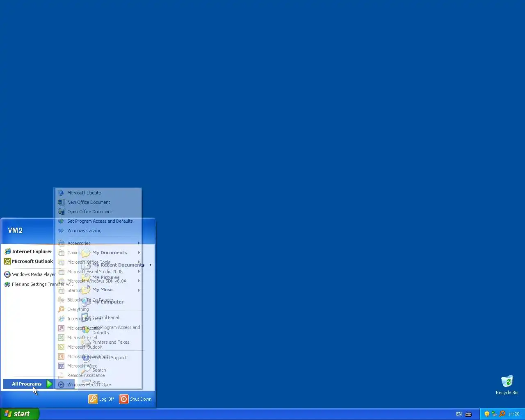This screenshot has height=420, width=525.
Task: Open Set Program Access and Defaults in All Programs
Action: [x=98, y=221]
